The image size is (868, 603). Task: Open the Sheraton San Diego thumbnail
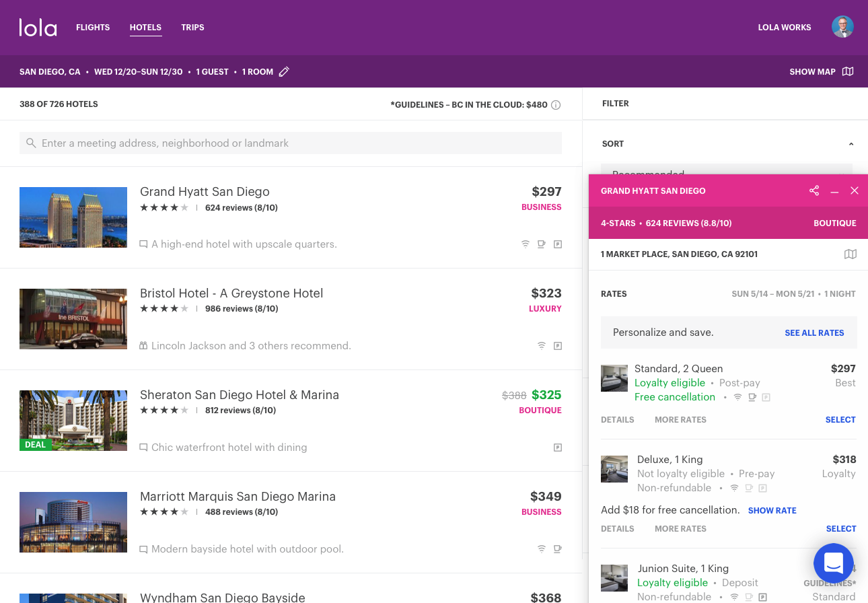click(x=73, y=421)
